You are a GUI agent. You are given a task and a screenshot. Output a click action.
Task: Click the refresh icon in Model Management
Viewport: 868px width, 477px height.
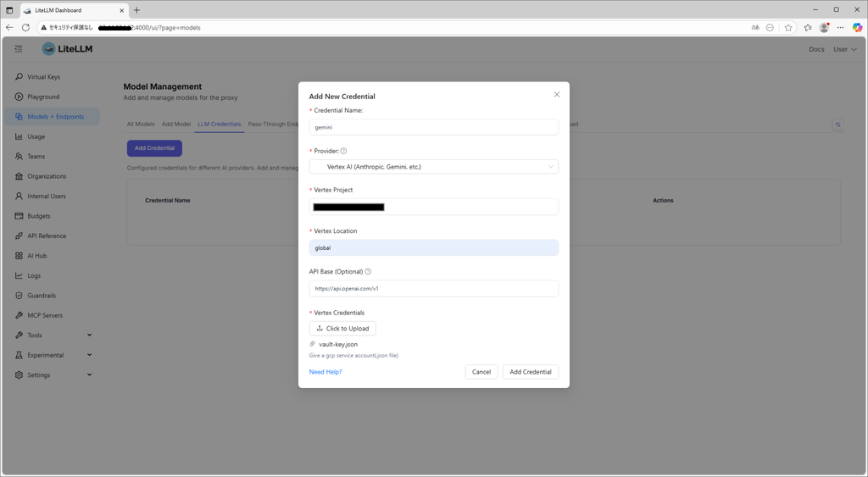point(837,125)
